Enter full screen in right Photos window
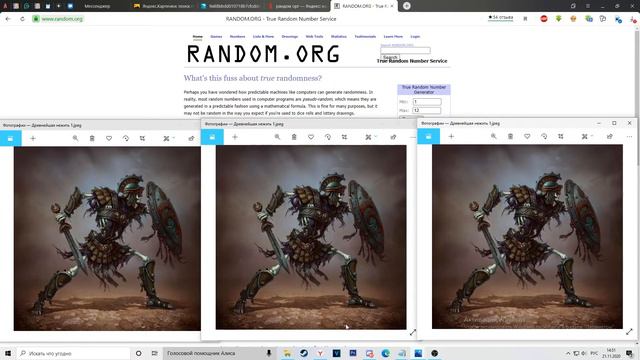The width and height of the screenshot is (640, 360). tap(629, 332)
